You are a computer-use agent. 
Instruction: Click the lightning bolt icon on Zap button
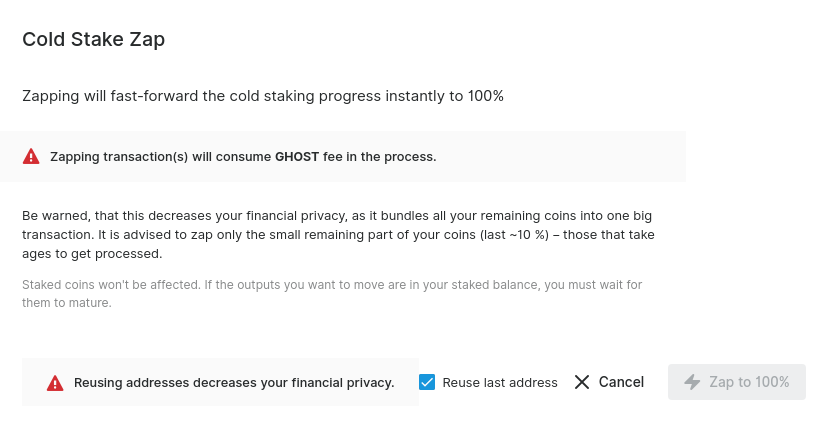[692, 382]
